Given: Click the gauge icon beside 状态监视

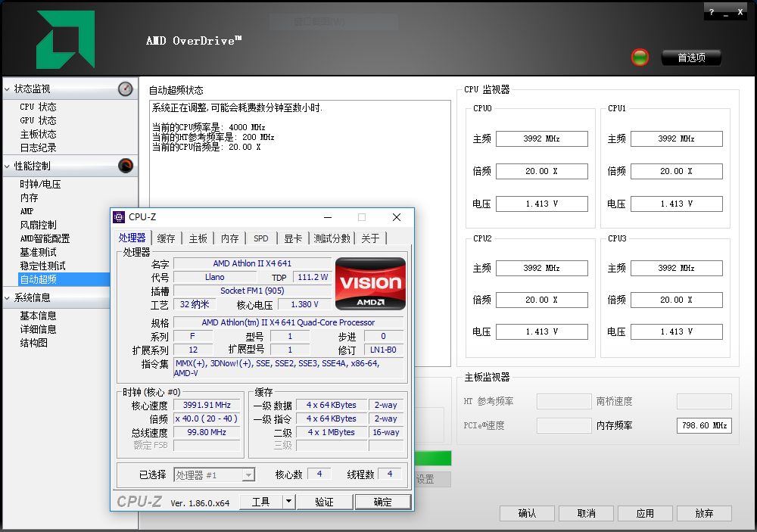Looking at the screenshot, I should tap(126, 89).
